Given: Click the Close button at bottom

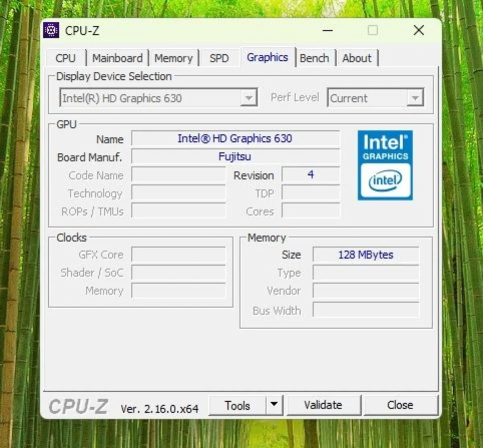Looking at the screenshot, I should tap(400, 405).
